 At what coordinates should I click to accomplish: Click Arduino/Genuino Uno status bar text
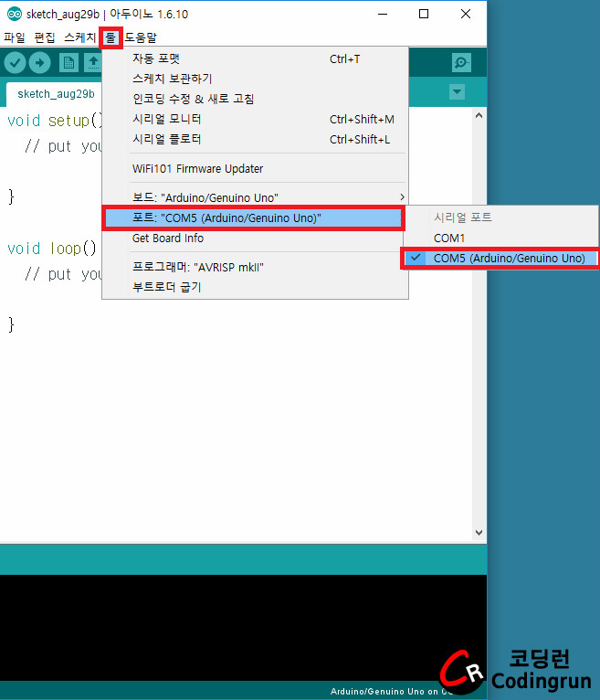point(390,691)
